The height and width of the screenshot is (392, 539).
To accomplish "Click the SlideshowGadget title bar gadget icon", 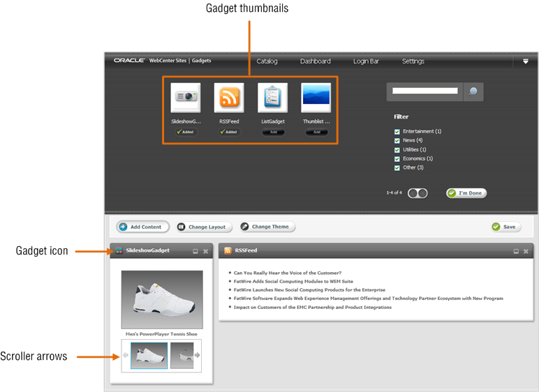I will pyautogui.click(x=119, y=250).
